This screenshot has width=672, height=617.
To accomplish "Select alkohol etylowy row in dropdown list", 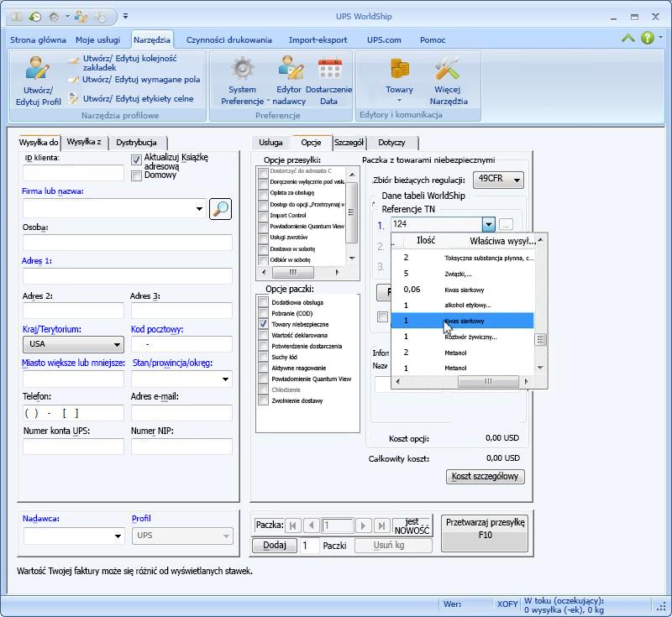I will 463,306.
